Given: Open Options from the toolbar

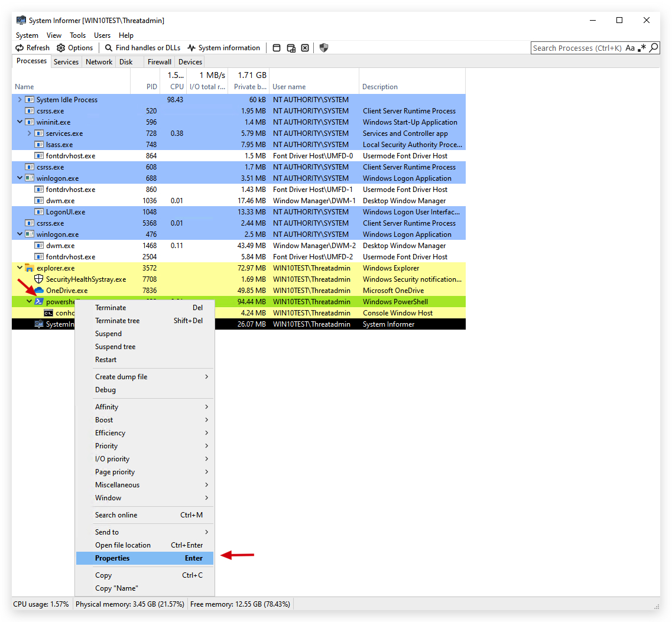Looking at the screenshot, I should 75,48.
